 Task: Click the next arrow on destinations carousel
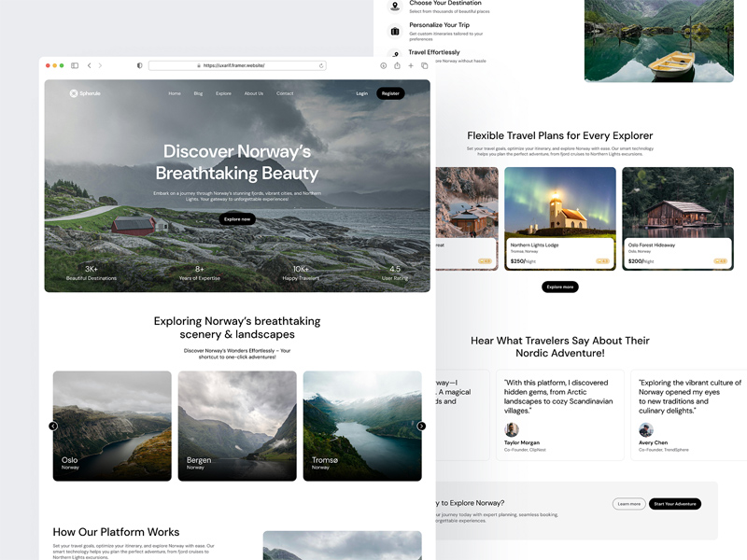point(422,427)
